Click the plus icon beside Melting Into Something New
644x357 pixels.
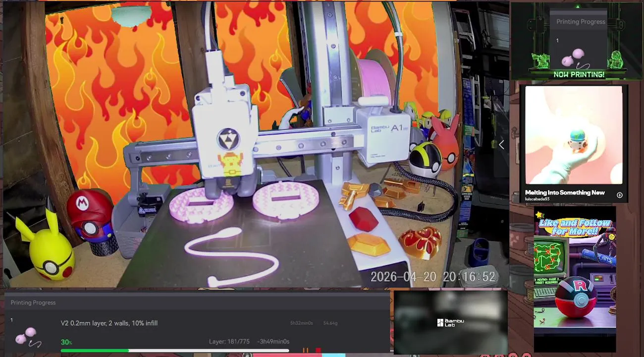tap(619, 195)
